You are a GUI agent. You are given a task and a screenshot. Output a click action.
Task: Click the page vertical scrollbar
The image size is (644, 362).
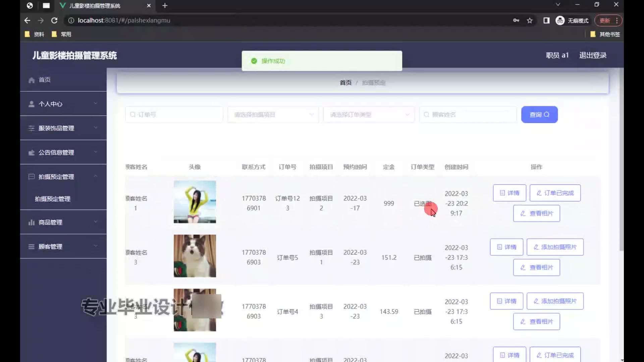coord(621,159)
